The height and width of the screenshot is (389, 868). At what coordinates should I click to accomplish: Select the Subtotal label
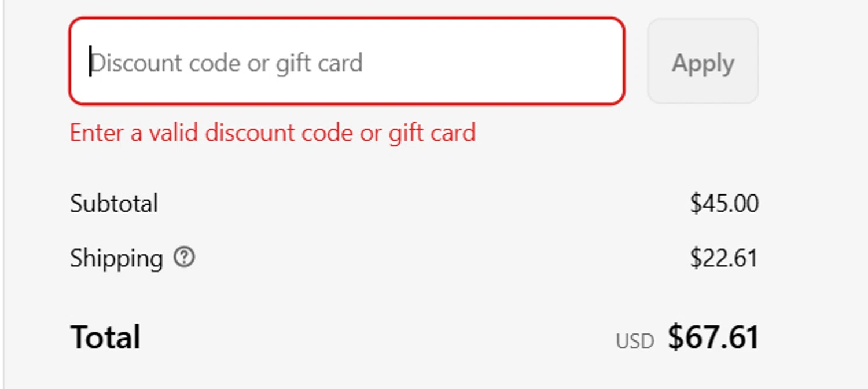point(114,204)
